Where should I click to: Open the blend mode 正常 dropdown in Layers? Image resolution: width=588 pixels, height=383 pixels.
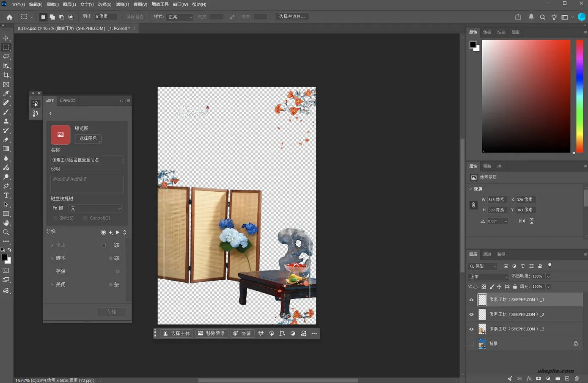pyautogui.click(x=488, y=276)
